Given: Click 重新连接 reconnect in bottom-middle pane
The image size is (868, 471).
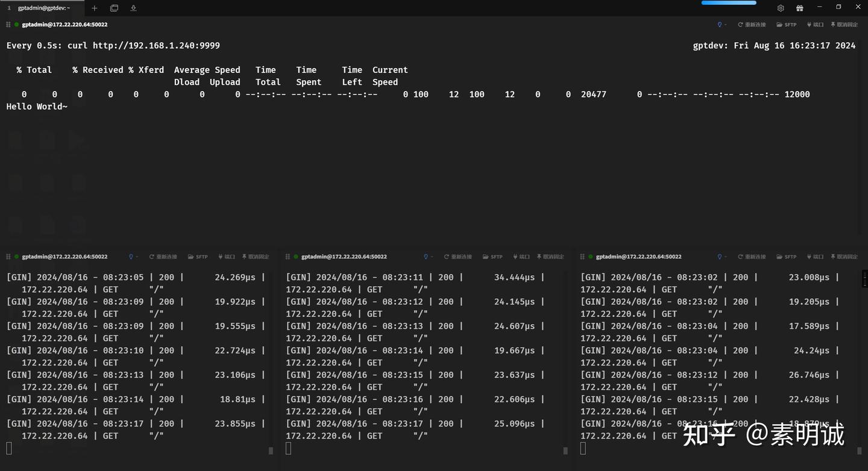Looking at the screenshot, I should (x=458, y=257).
